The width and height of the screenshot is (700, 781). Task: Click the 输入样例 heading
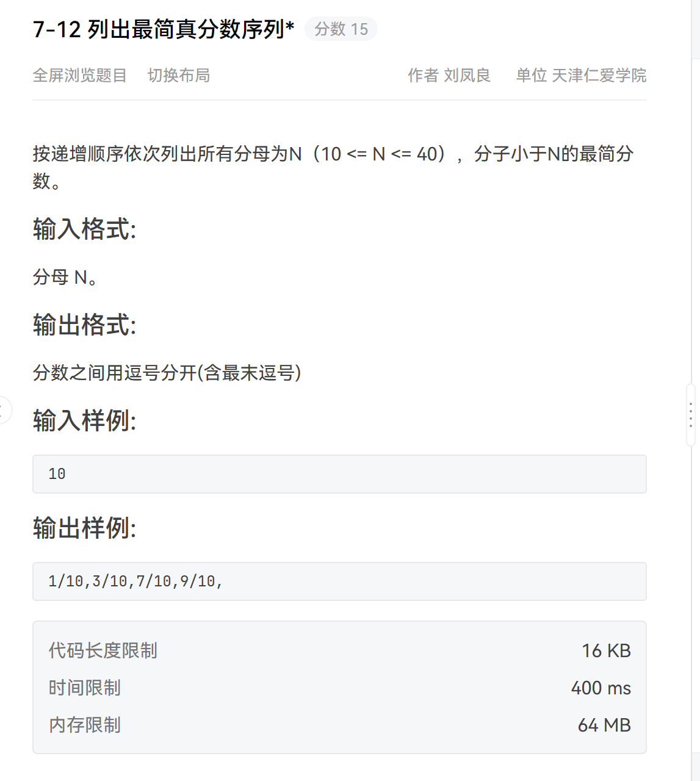pos(84,420)
